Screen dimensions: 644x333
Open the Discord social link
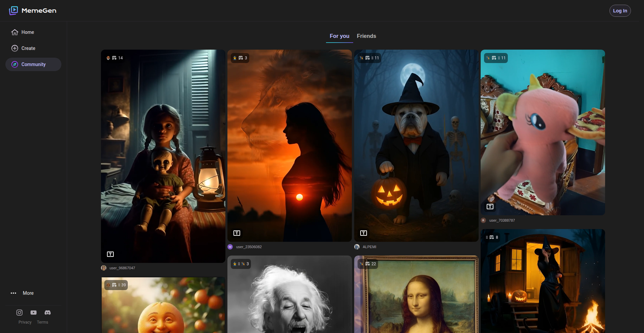[48, 313]
